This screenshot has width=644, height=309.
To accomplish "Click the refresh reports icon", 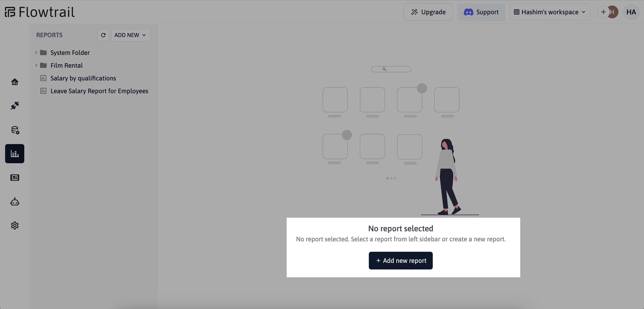I will [103, 35].
